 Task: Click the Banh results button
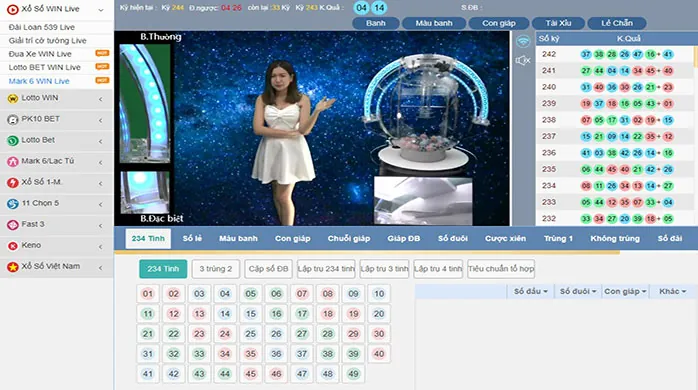coord(376,23)
